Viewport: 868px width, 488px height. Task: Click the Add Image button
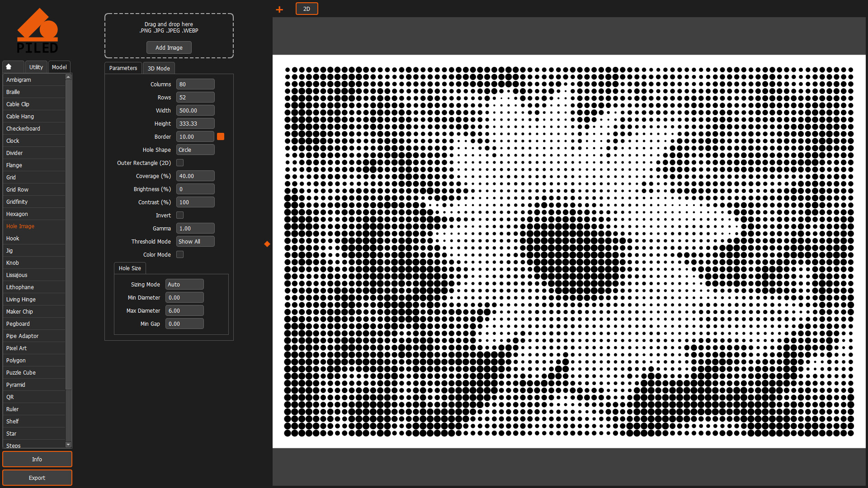169,47
